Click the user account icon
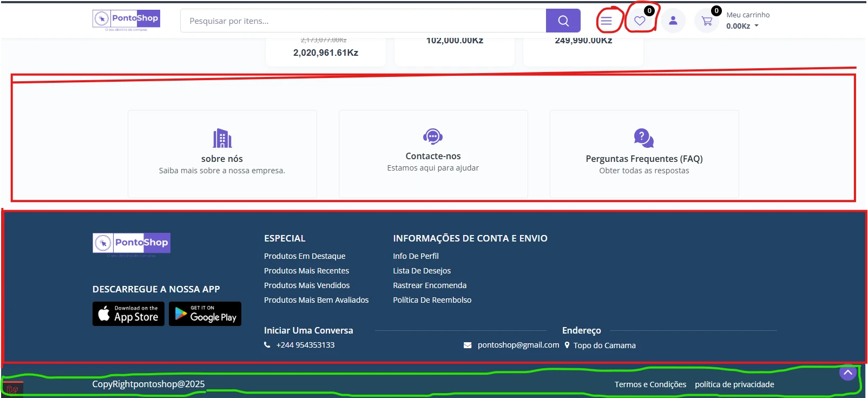868x398 pixels. coord(673,21)
